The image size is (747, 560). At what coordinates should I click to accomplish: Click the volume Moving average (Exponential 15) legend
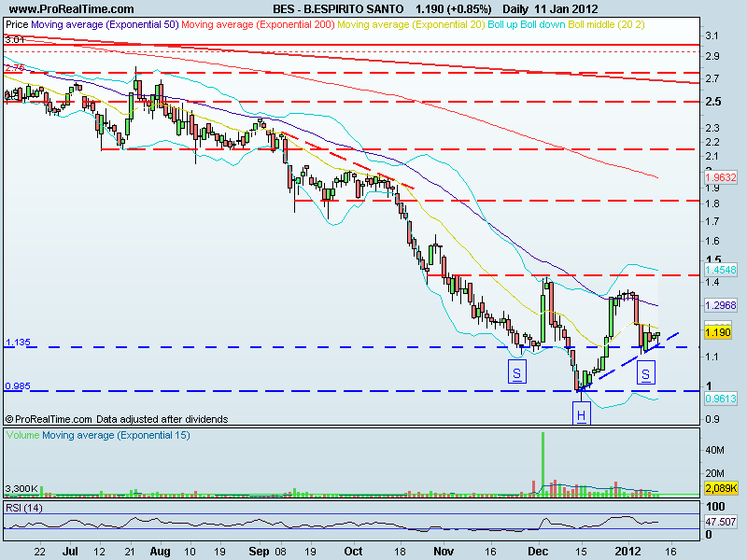point(116,435)
